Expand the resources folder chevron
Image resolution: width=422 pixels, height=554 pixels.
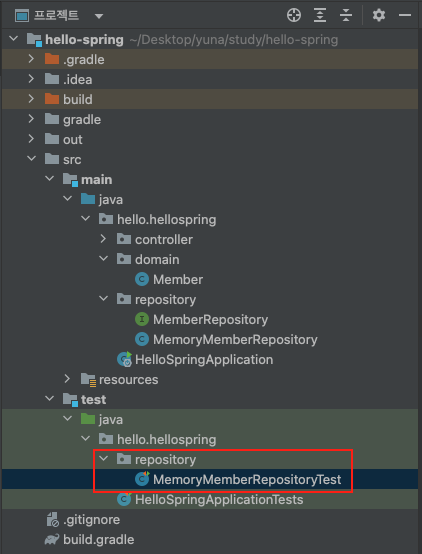[67, 379]
